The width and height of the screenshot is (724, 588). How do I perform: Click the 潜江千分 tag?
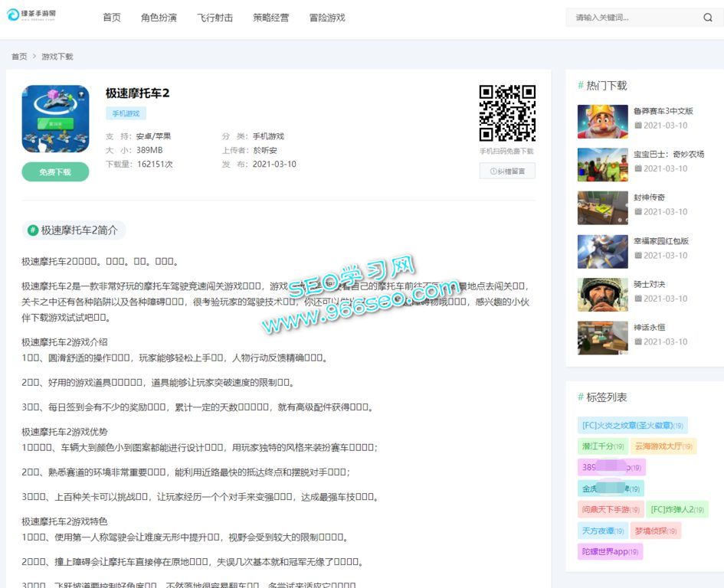pyautogui.click(x=602, y=446)
